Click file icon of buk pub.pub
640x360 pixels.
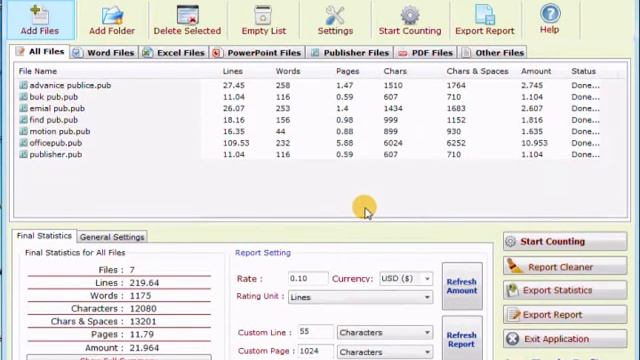pos(23,97)
